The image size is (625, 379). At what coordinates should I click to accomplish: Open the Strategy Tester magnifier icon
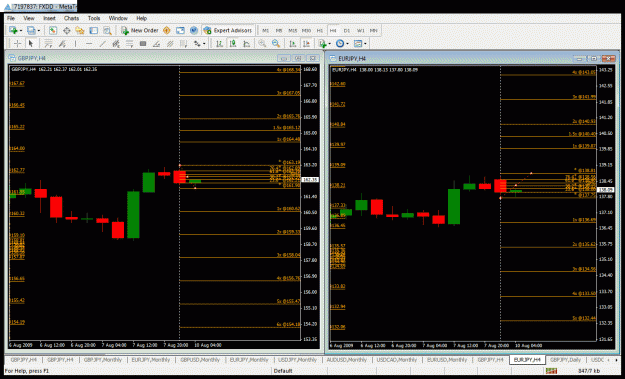(x=107, y=30)
